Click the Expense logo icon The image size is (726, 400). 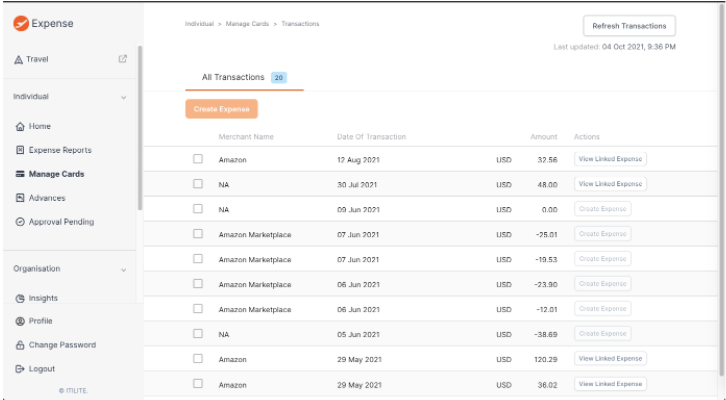coord(20,23)
